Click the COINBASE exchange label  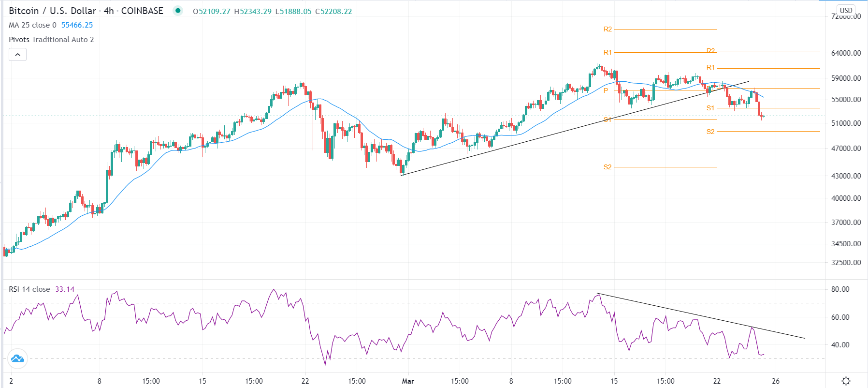[142, 11]
